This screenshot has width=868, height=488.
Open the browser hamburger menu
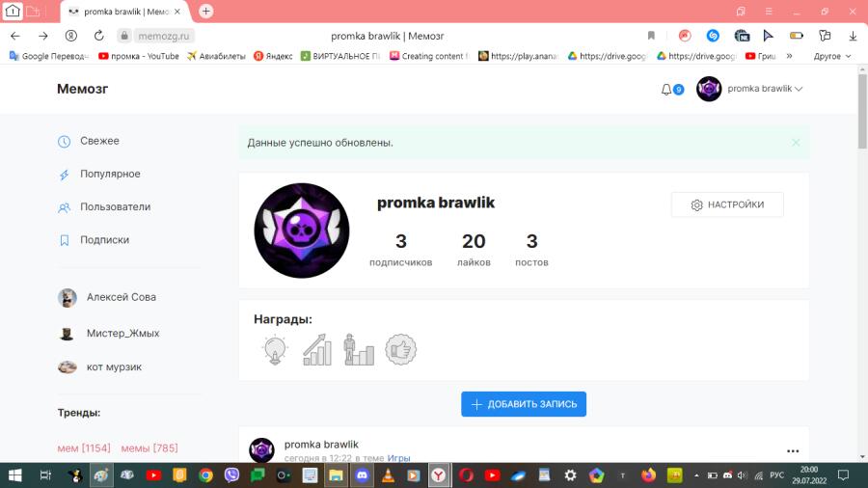click(x=769, y=12)
